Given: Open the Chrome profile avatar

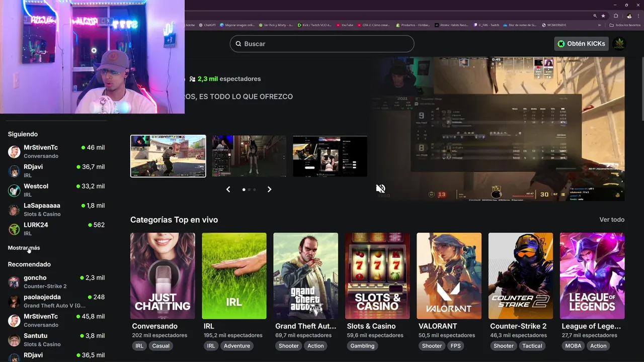Looking at the screenshot, I should (629, 16).
